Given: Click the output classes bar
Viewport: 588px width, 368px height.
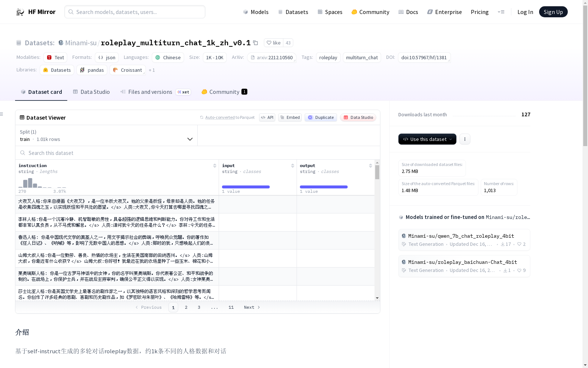Looking at the screenshot, I should point(324,187).
